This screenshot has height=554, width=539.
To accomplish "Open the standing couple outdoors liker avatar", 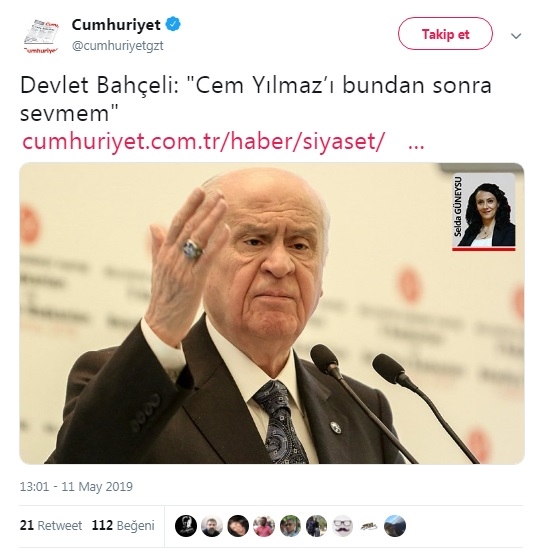I will (x=316, y=526).
